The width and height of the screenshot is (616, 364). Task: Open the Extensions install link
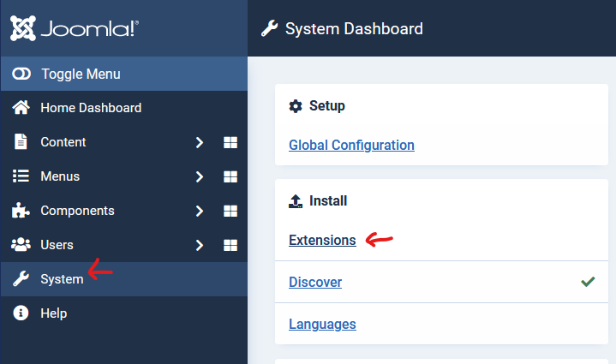[x=322, y=240]
